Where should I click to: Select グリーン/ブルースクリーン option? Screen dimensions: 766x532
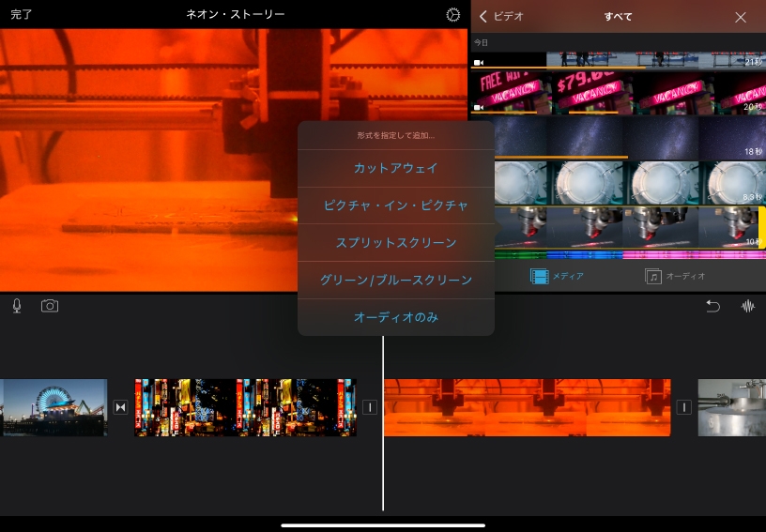(x=395, y=281)
